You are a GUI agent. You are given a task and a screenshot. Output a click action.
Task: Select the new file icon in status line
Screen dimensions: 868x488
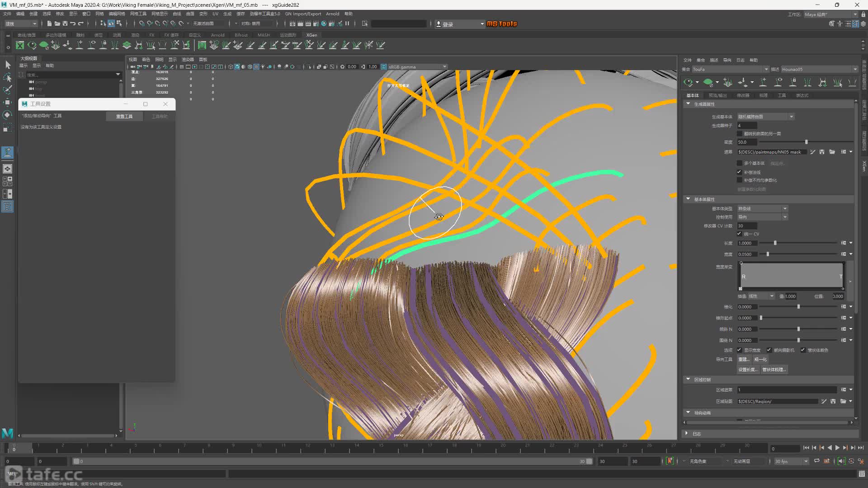(x=49, y=23)
